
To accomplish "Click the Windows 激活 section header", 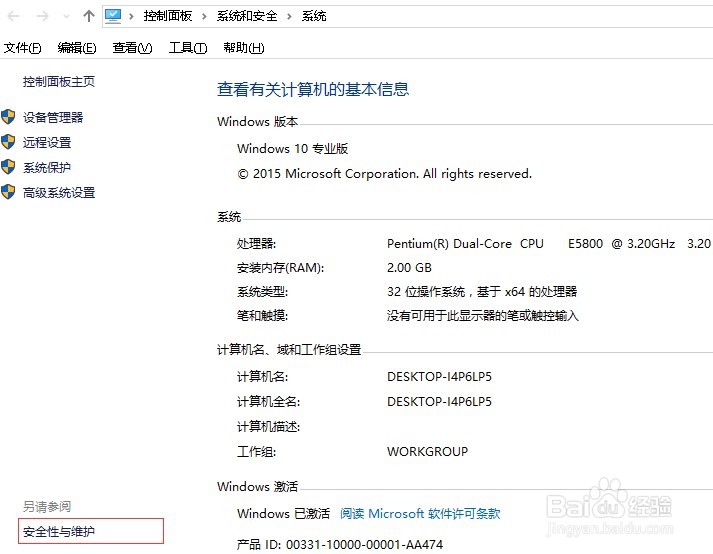I will 257,486.
